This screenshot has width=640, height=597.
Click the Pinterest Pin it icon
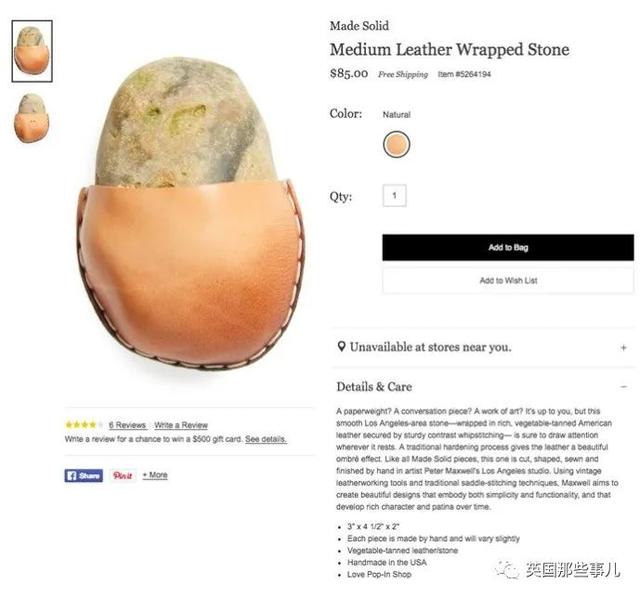[x=123, y=475]
